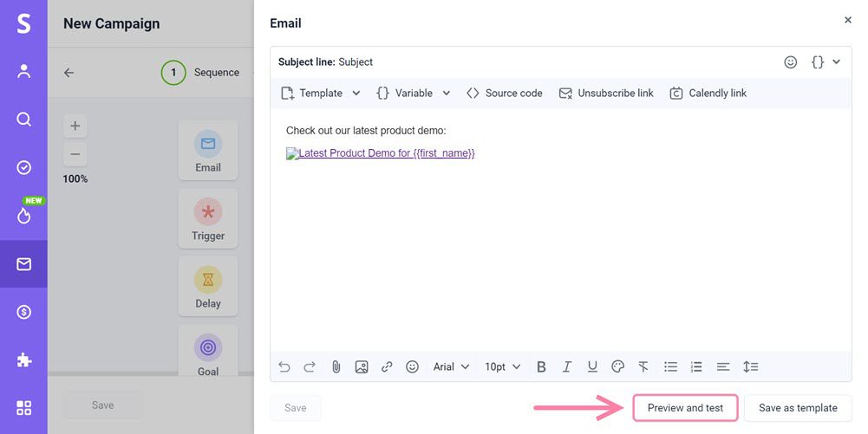Insert an image using the picture icon
868x434 pixels.
[362, 366]
